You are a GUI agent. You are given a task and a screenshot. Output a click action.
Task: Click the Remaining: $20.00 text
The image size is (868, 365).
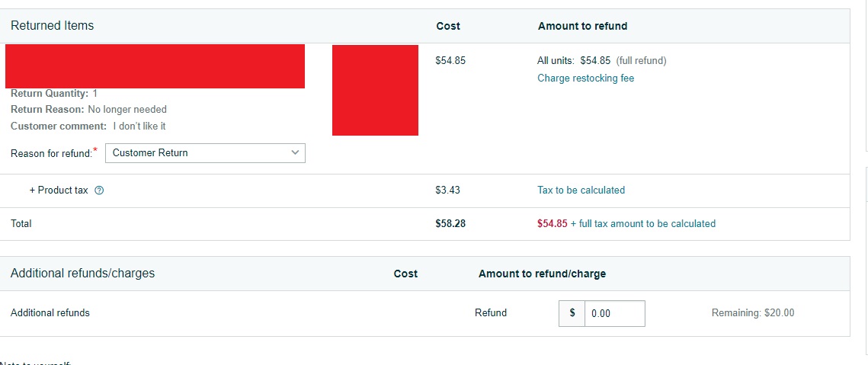pyautogui.click(x=752, y=313)
